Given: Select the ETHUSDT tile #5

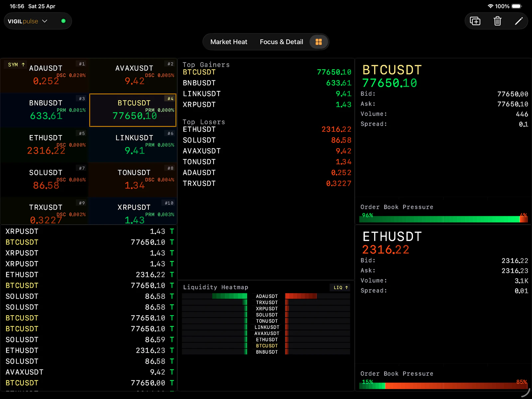Looking at the screenshot, I should [x=45, y=145].
